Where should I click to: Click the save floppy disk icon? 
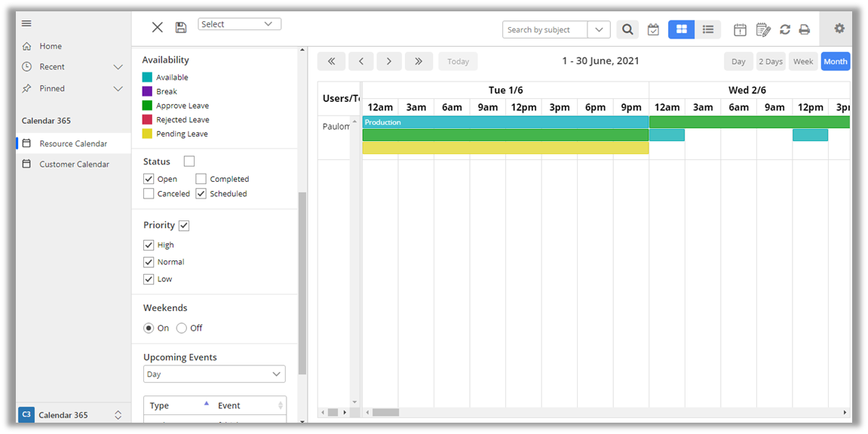(x=181, y=28)
